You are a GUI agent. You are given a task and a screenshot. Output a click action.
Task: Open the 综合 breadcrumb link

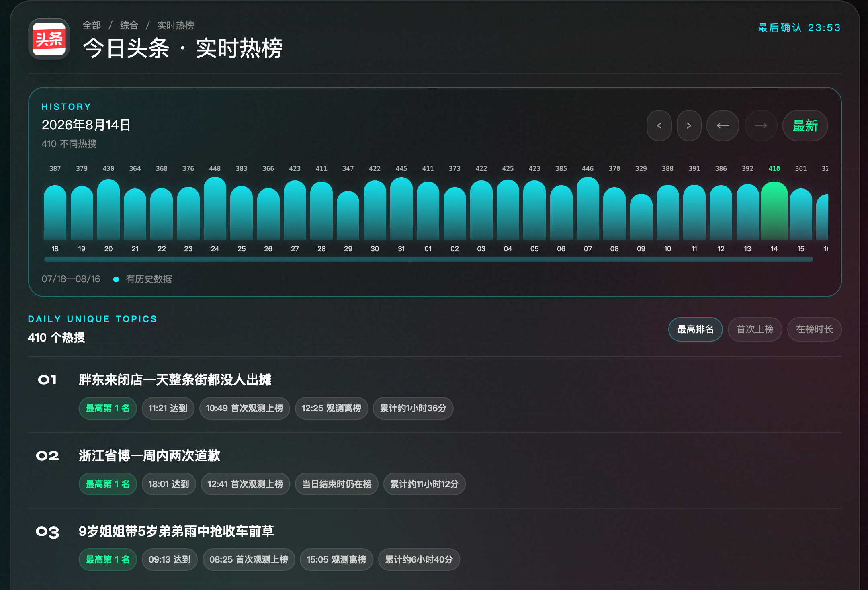129,25
